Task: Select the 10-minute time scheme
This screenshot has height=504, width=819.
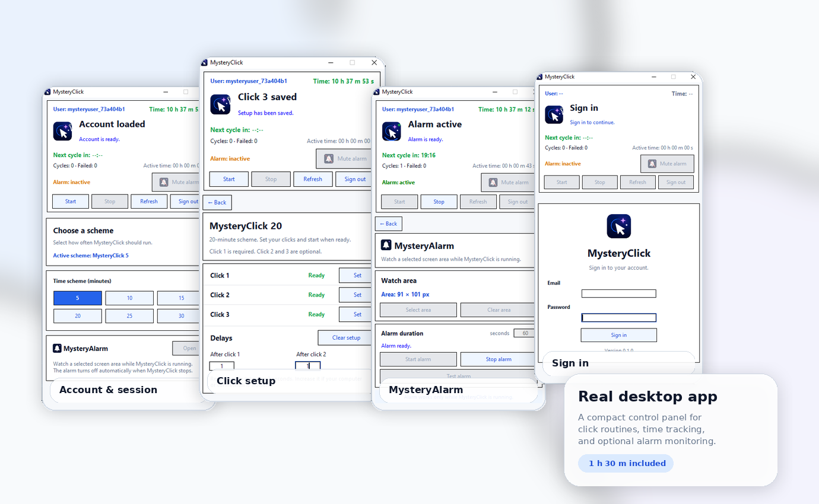Action: tap(129, 298)
